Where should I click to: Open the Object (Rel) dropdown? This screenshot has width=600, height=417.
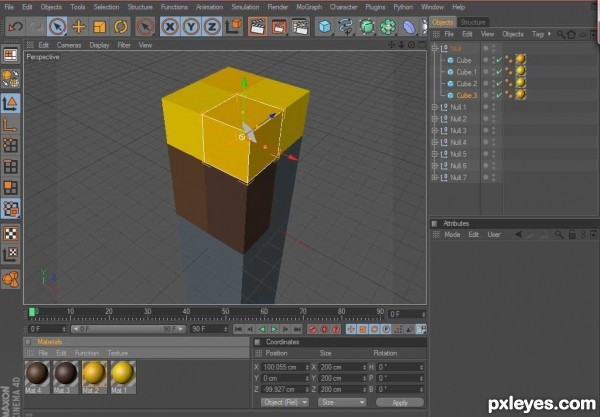(x=285, y=402)
